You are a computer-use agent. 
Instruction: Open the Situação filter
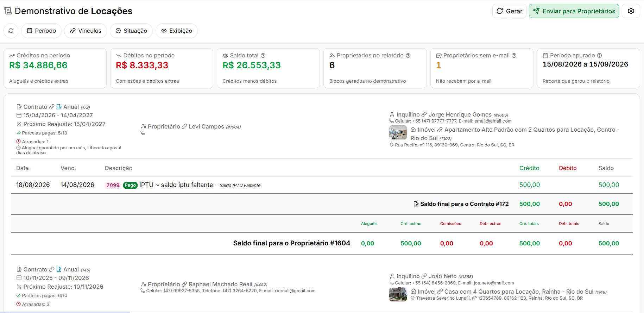[x=131, y=31]
